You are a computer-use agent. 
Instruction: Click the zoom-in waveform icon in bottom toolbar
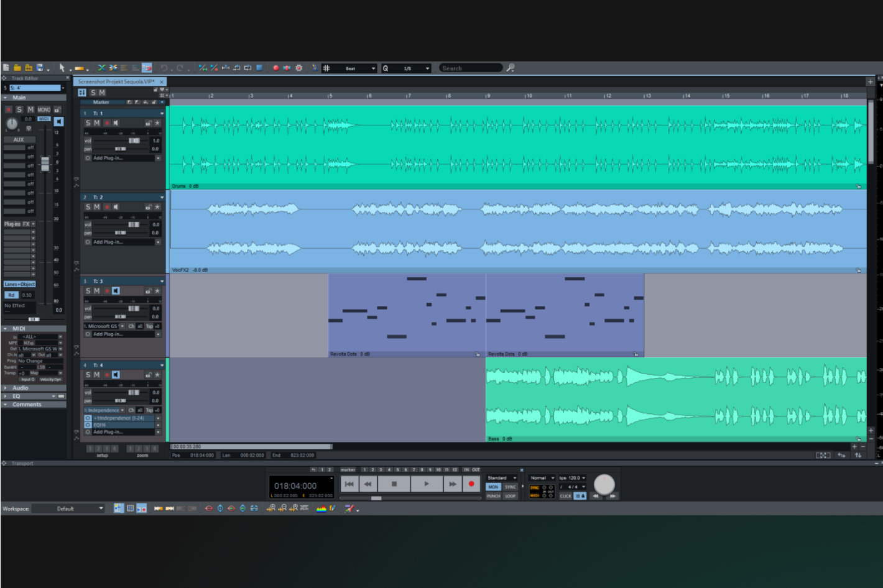271,508
